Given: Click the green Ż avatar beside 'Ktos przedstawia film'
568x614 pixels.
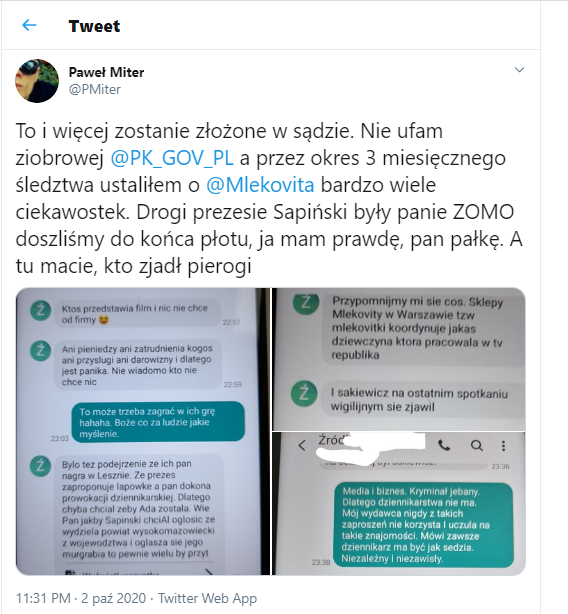Looking at the screenshot, I should (41, 311).
